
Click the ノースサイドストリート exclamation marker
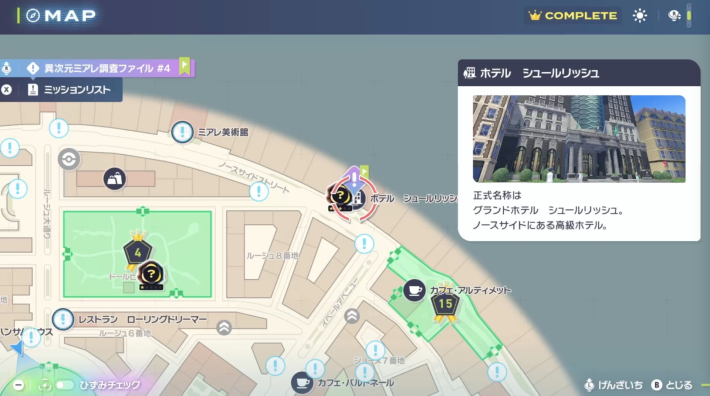click(x=259, y=191)
